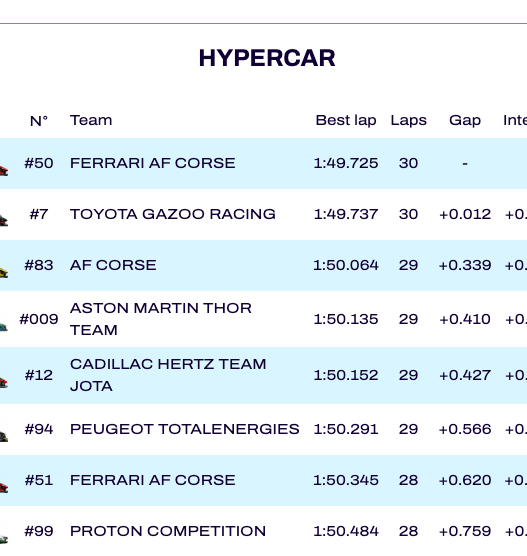
Task: Click gap value +0.759
Action: (465, 531)
